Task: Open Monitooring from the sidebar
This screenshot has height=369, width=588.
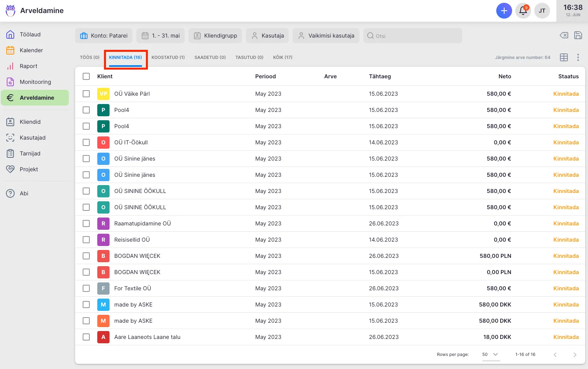Action: click(35, 82)
